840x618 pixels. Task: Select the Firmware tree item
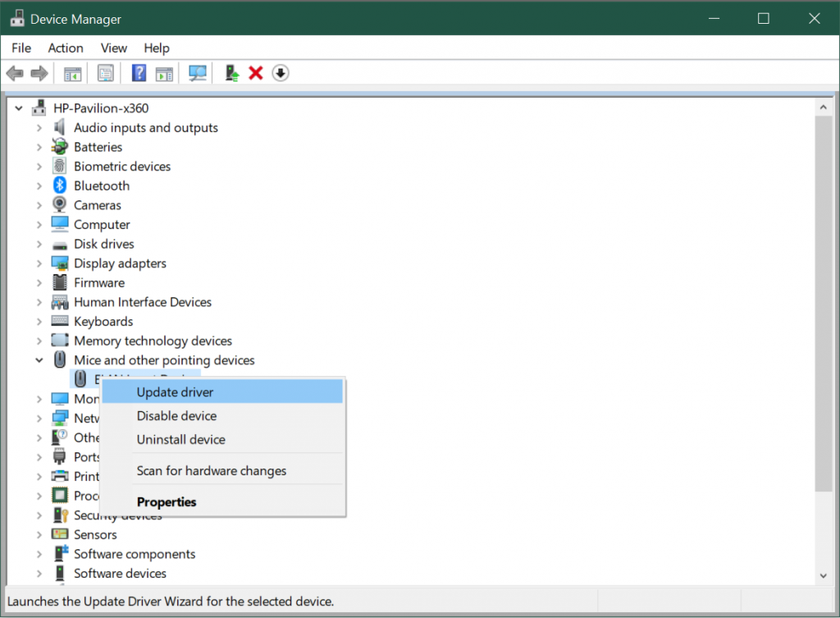(99, 282)
